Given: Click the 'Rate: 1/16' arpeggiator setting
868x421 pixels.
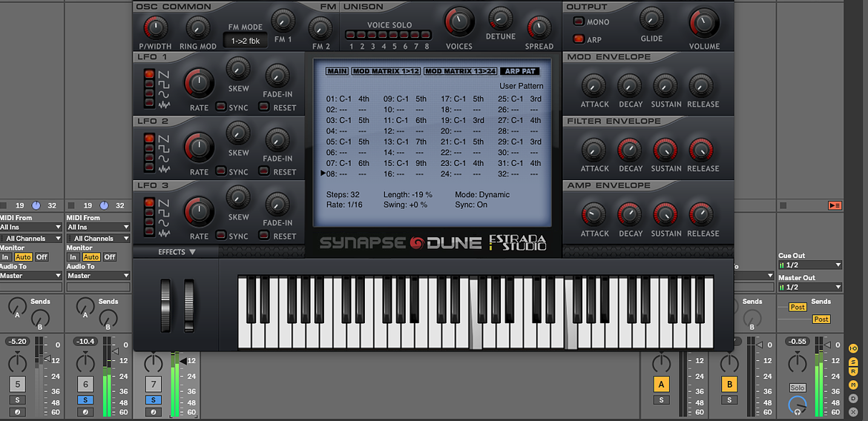Looking at the screenshot, I should tap(343, 205).
